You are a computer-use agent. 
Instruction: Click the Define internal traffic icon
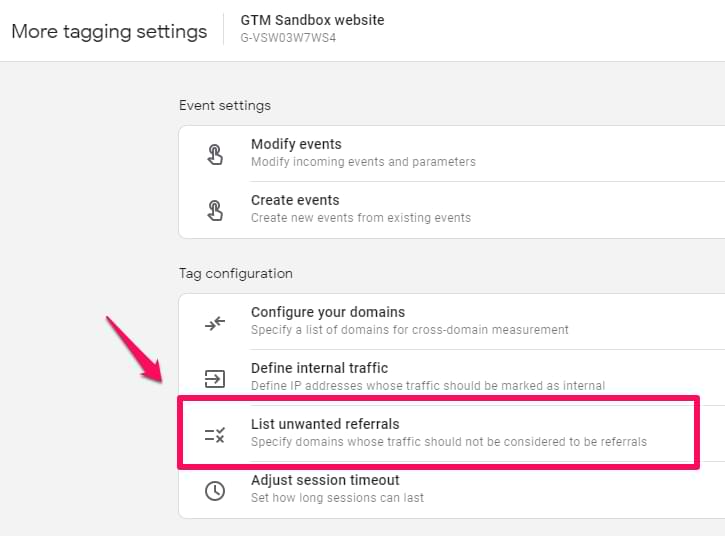click(215, 378)
